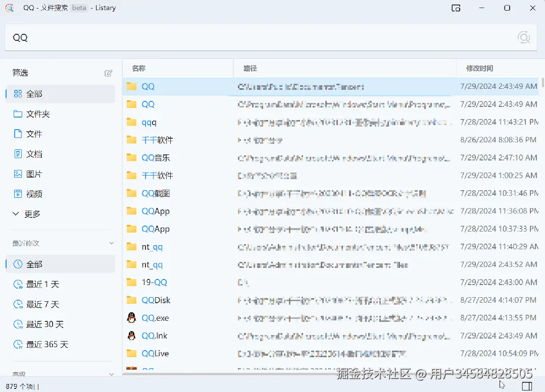Click the clock icon beside 最近 365 天
This screenshot has width=545, height=392.
point(18,345)
